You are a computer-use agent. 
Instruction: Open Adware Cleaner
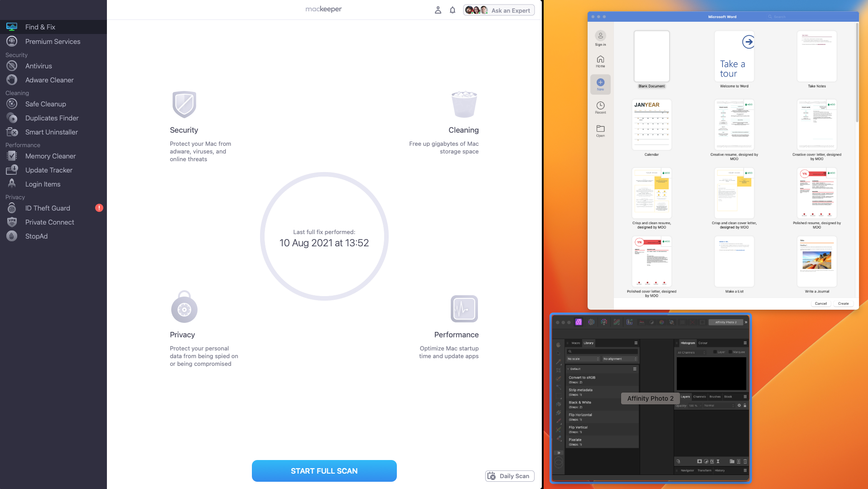pyautogui.click(x=53, y=80)
